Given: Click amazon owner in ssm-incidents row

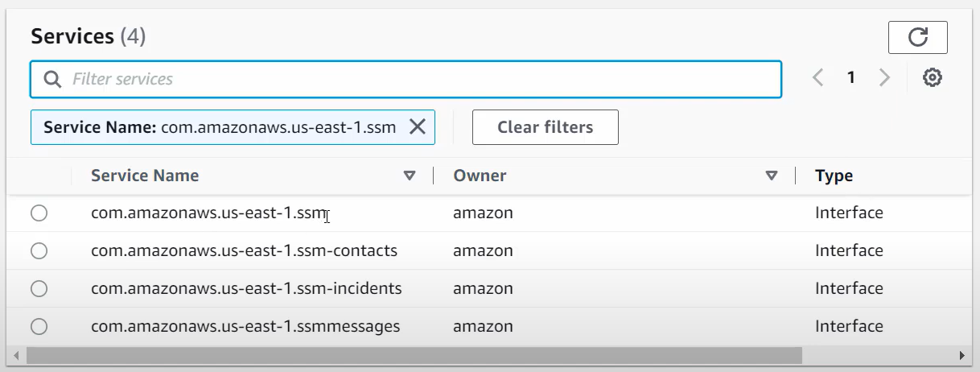Looking at the screenshot, I should tap(483, 288).
